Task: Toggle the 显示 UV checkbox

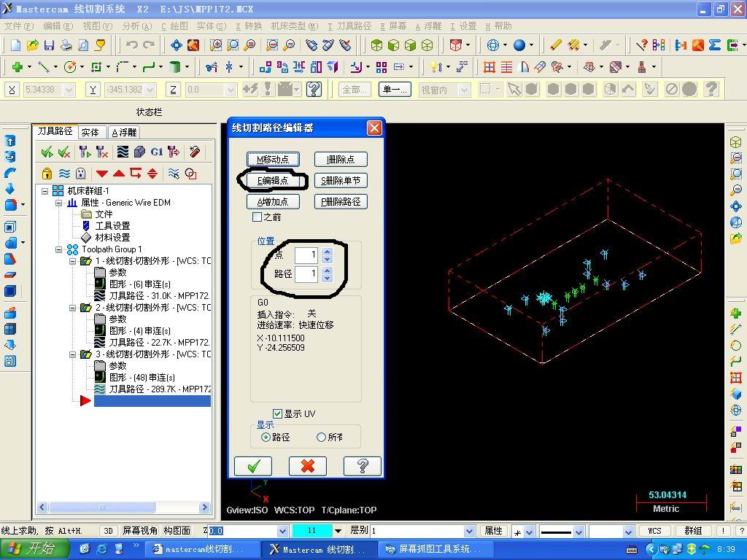Action: [x=277, y=414]
